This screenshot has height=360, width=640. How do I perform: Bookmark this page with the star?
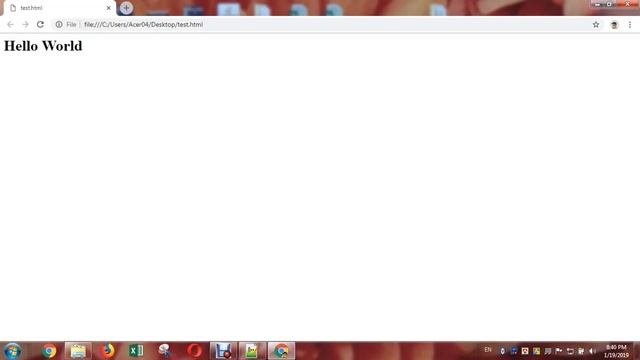click(596, 24)
